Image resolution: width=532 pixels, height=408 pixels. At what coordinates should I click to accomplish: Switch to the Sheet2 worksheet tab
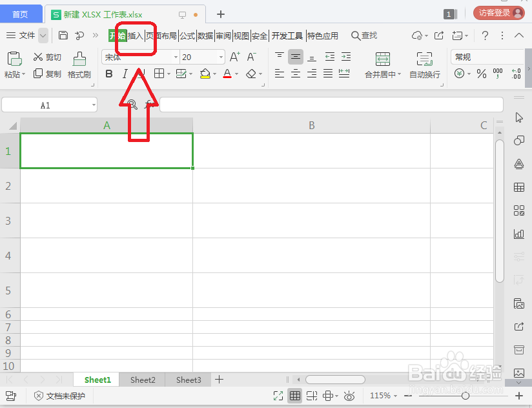142,380
